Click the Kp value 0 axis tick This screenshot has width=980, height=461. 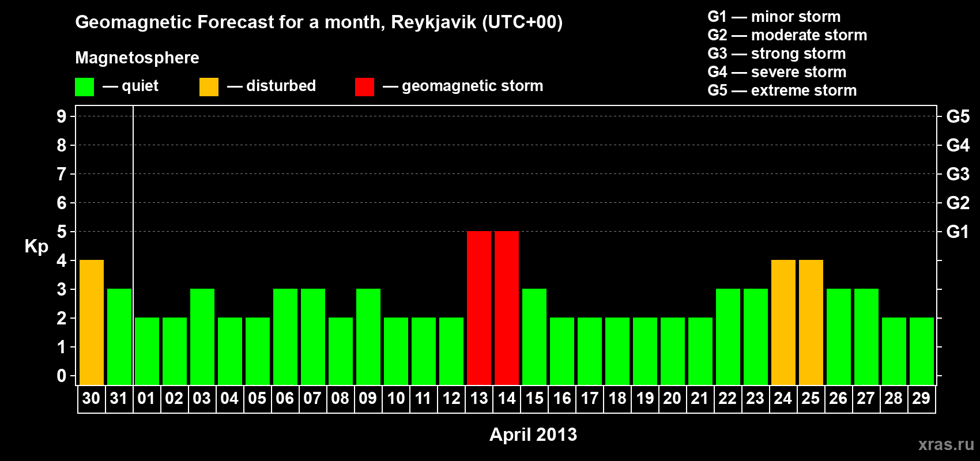62,376
